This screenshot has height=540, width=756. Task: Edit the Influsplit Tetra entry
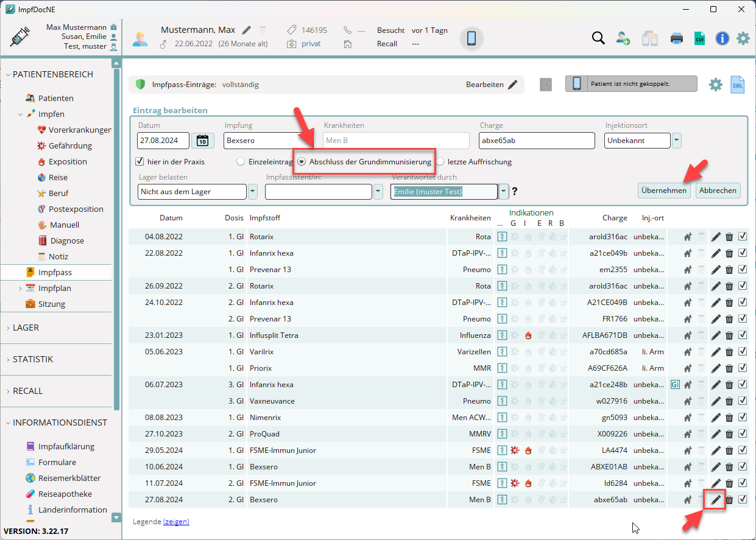[716, 335]
